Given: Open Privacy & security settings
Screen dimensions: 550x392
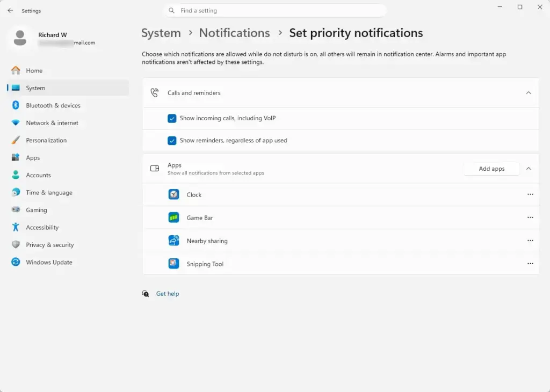Looking at the screenshot, I should coord(68,245).
